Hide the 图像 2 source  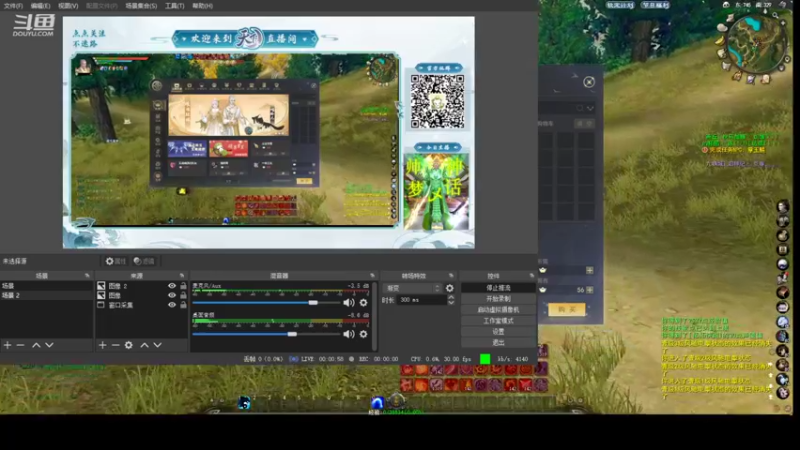click(x=171, y=286)
